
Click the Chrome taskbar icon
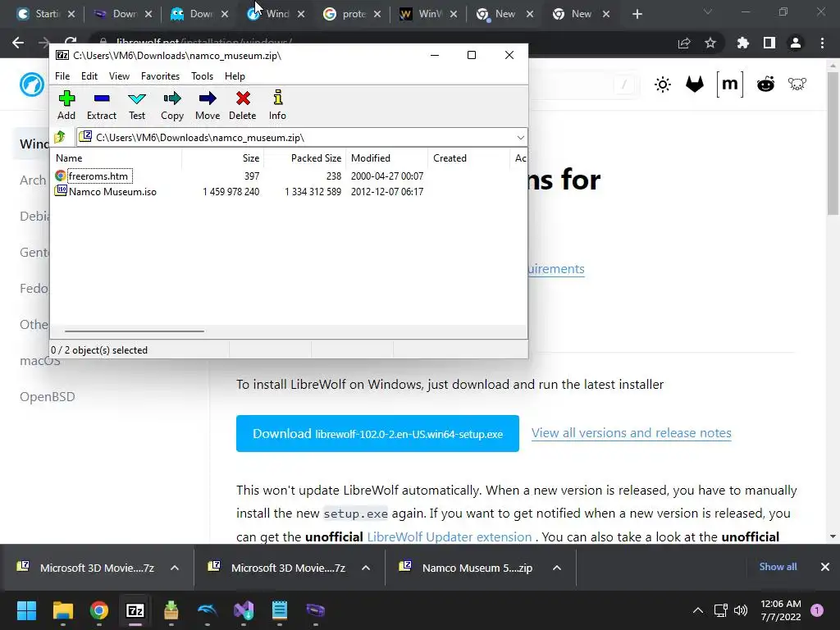click(x=99, y=610)
